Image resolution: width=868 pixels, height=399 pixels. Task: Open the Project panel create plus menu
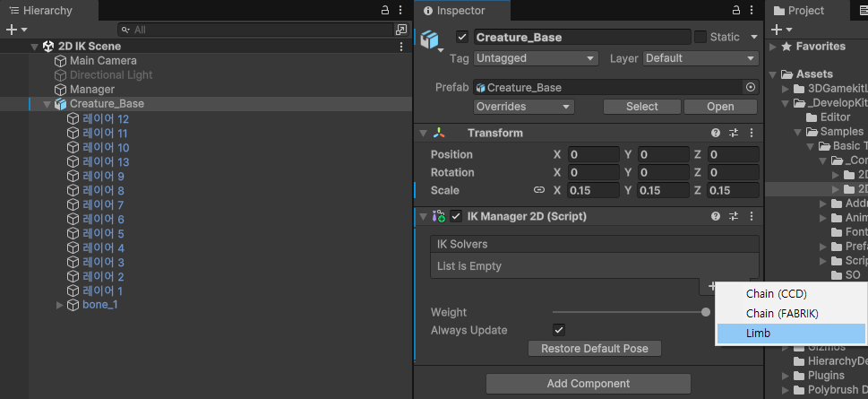click(782, 30)
